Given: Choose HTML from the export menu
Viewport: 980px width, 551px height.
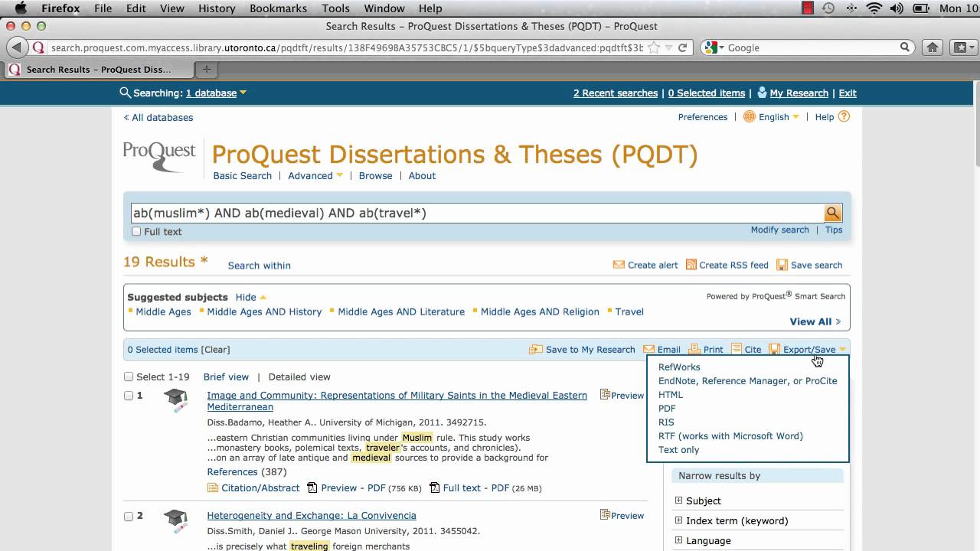Looking at the screenshot, I should coord(671,394).
